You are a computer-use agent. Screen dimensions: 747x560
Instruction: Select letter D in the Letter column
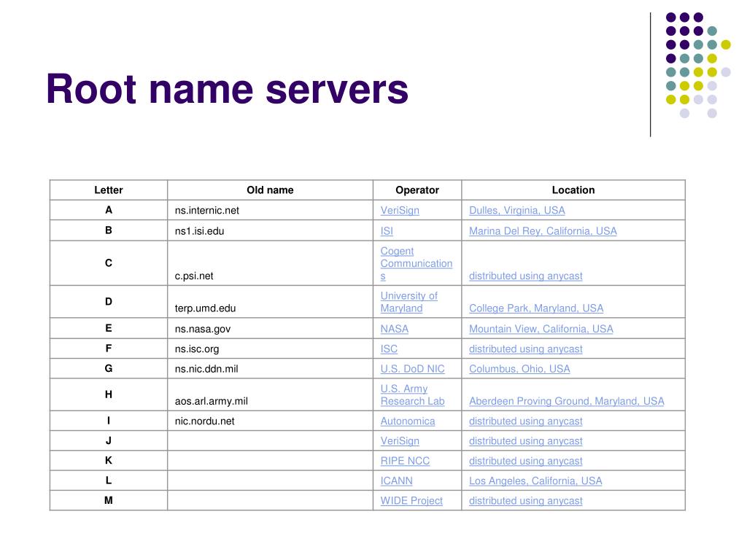[109, 301]
